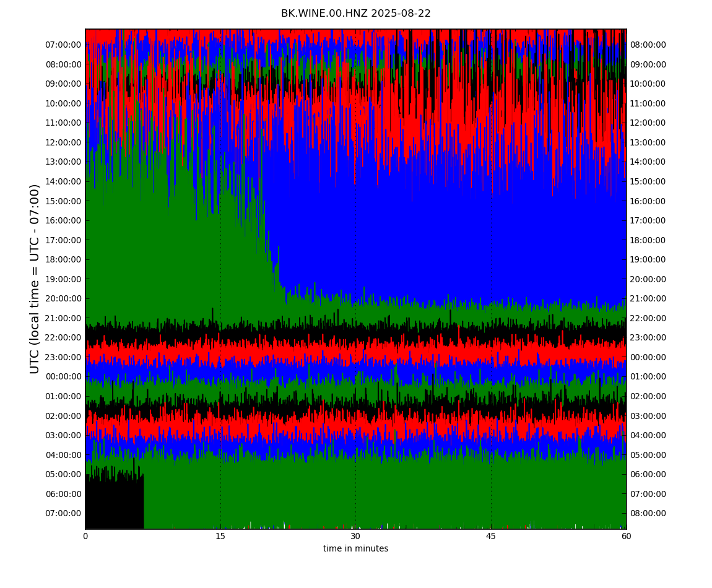The height and width of the screenshot is (588, 712).
Task: Click the plot title BK.WINE.00.HNZ 2025-08-22
Action: click(x=355, y=14)
